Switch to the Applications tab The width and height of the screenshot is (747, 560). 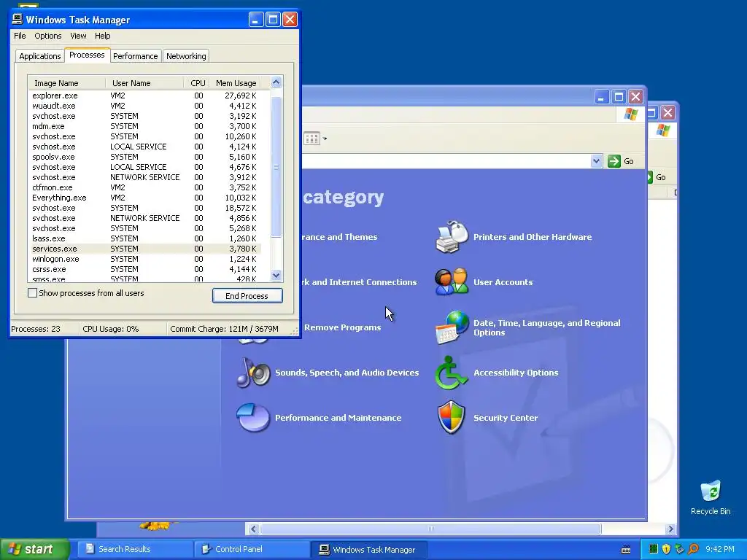pos(40,56)
